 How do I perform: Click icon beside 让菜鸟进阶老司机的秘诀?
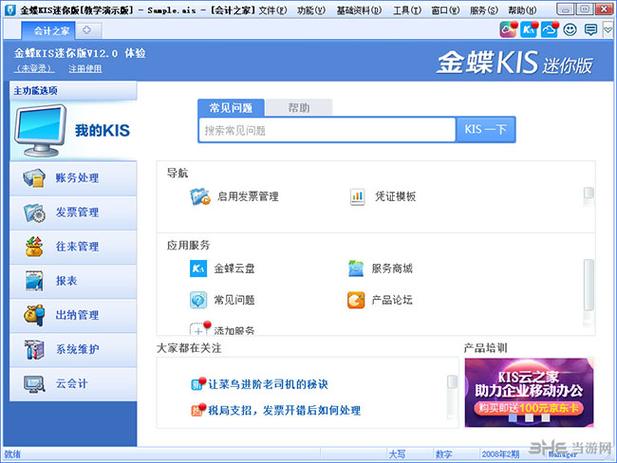[198, 383]
